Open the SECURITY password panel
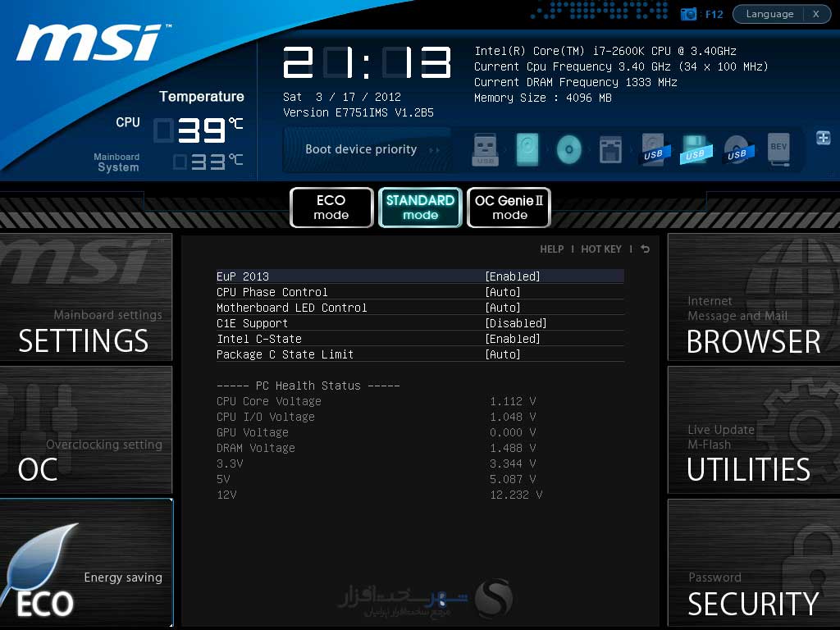This screenshot has height=630, width=840. tap(754, 563)
